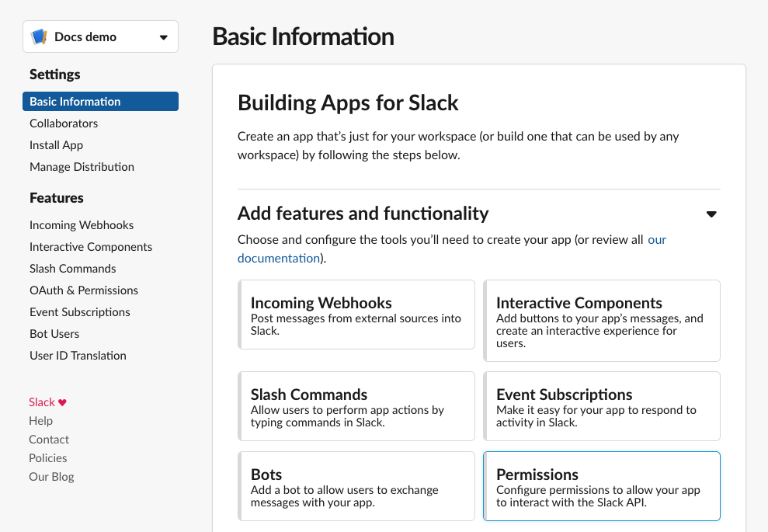Viewport: 768px width, 532px height.
Task: Click the Slack footer link
Action: [x=42, y=402]
